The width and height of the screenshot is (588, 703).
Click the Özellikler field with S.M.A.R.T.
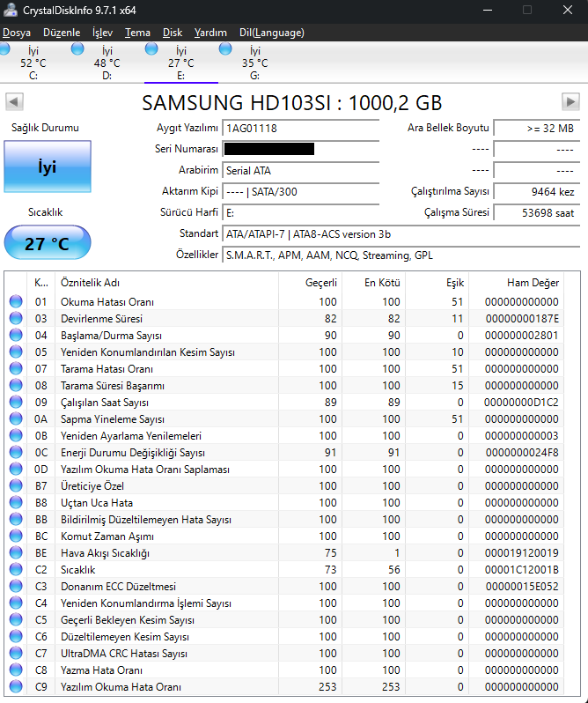click(x=401, y=255)
